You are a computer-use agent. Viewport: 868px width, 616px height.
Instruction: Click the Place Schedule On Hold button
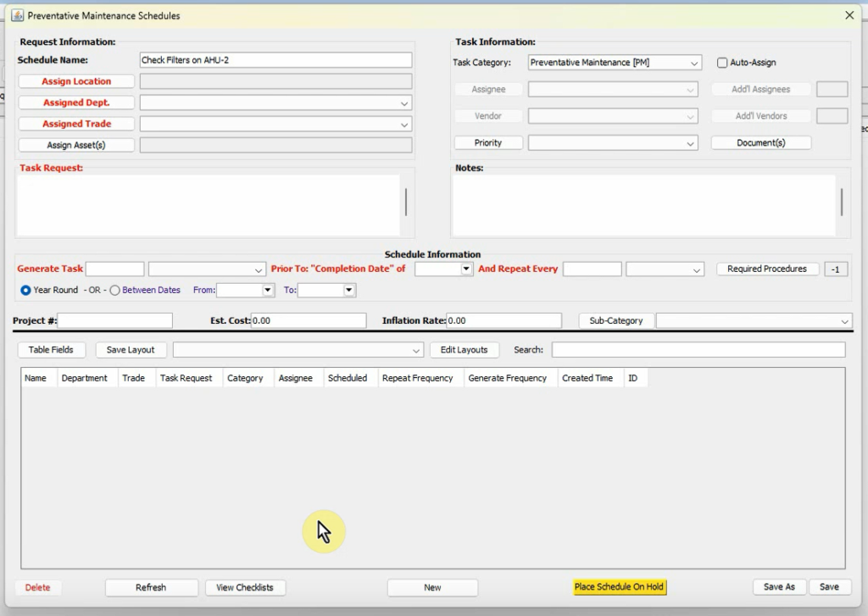(619, 587)
